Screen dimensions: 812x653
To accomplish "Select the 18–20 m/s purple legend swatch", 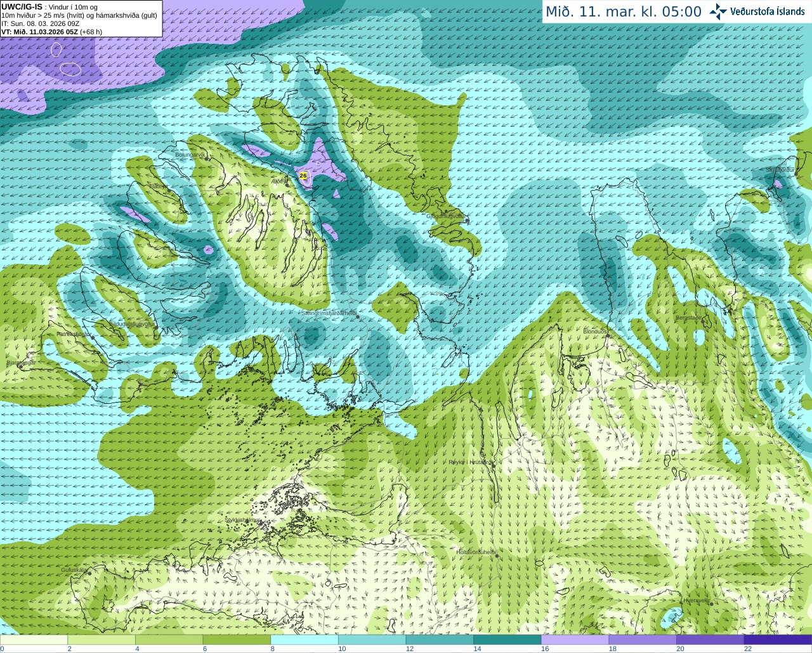I will [643, 640].
